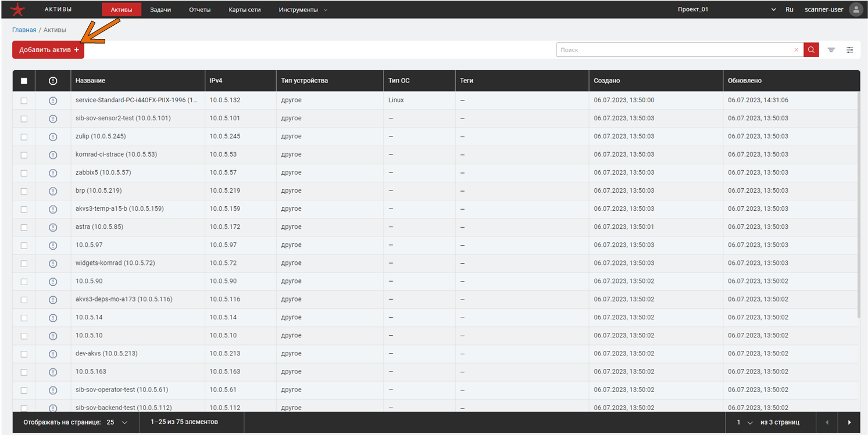Screen dimensions: 868x435
Task: Click status icon for akvs3-temp-a15-b row
Action: point(53,209)
